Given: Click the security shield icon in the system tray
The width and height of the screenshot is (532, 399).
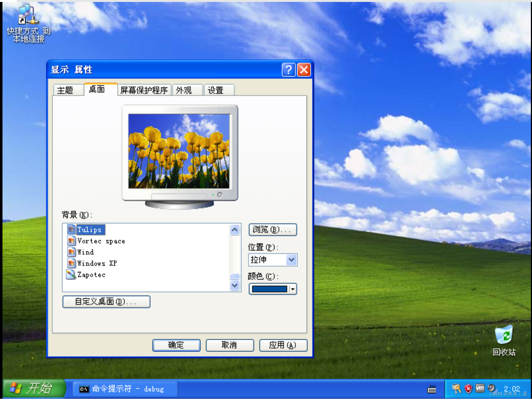Looking at the screenshot, I should coord(468,389).
